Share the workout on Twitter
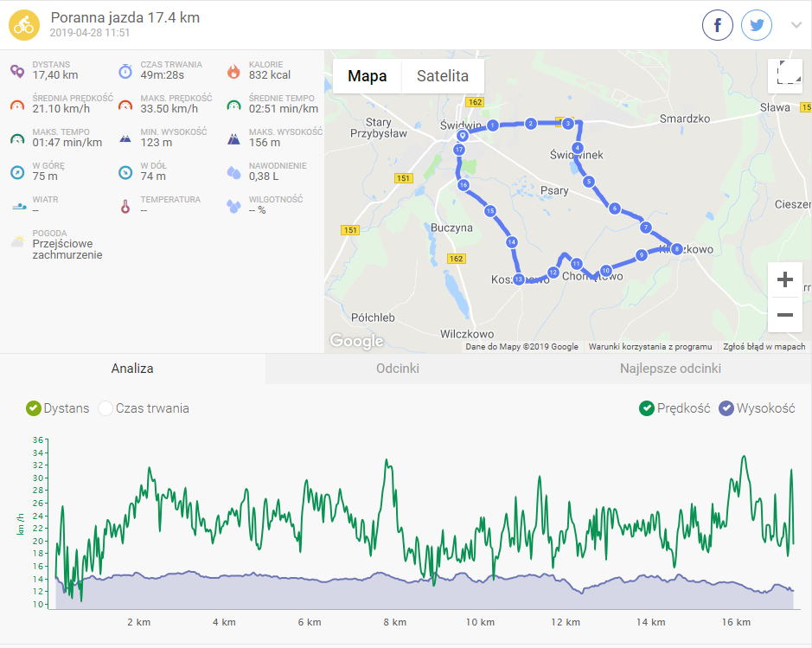This screenshot has width=812, height=648. pyautogui.click(x=757, y=25)
